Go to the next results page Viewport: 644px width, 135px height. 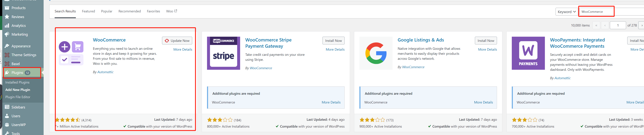pyautogui.click(x=641, y=25)
